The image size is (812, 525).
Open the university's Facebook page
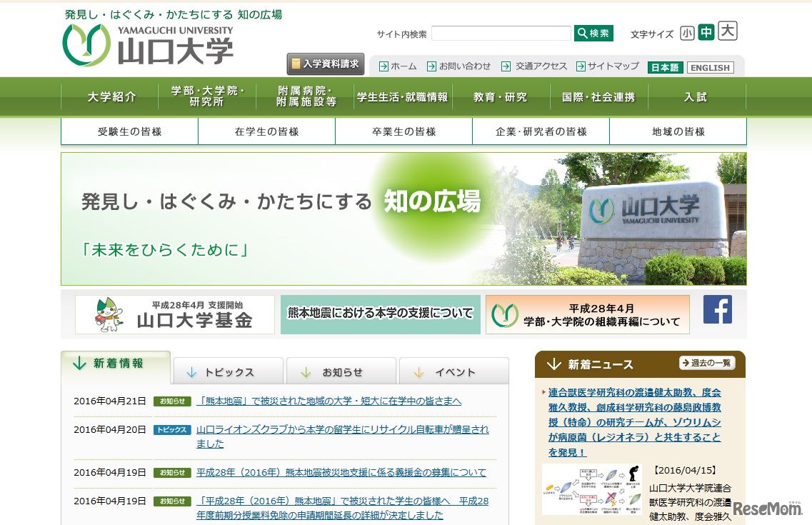coord(717,310)
